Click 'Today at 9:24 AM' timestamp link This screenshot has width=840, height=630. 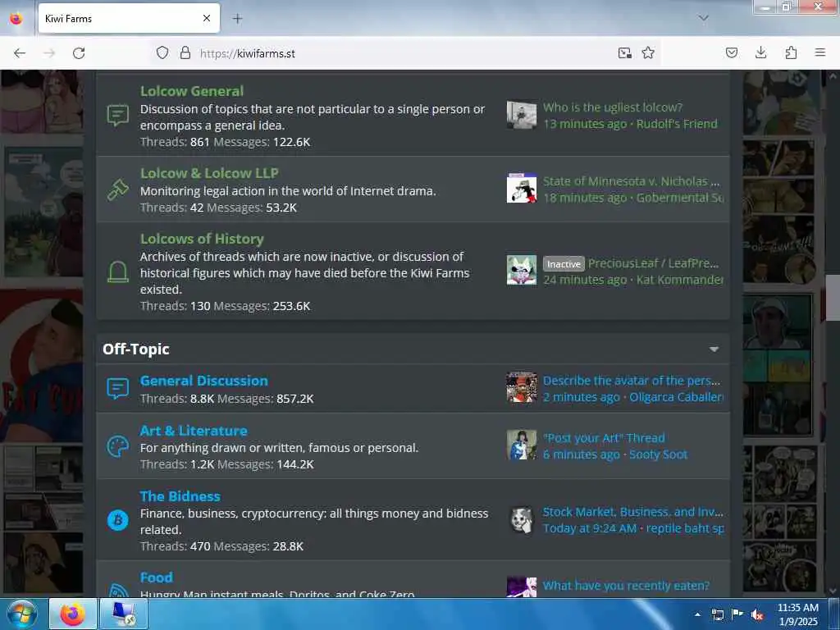coord(590,528)
